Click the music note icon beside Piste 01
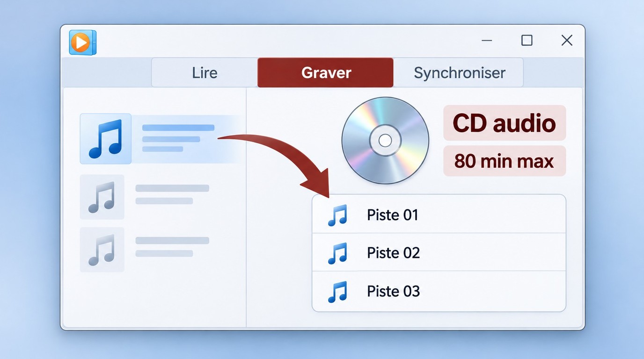644x359 pixels. tap(337, 215)
